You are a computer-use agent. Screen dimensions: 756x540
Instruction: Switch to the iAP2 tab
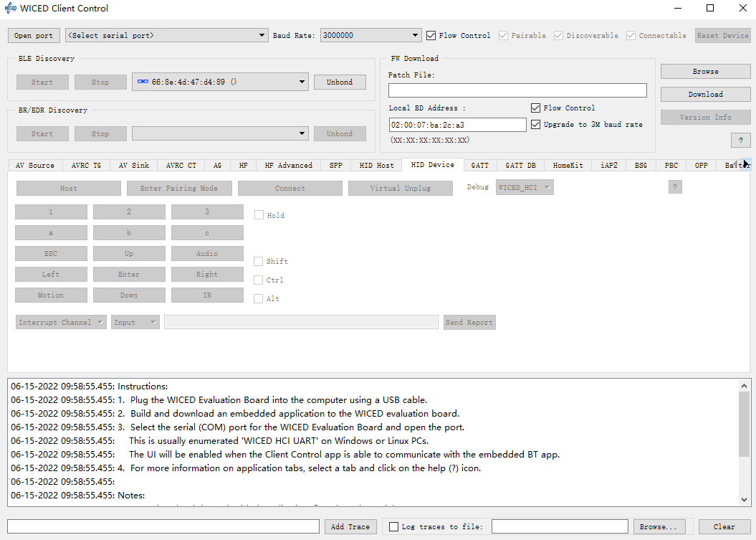[x=609, y=165]
